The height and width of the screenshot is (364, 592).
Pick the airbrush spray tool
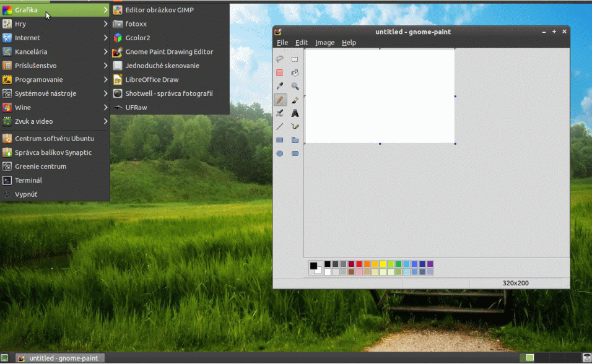(x=280, y=113)
